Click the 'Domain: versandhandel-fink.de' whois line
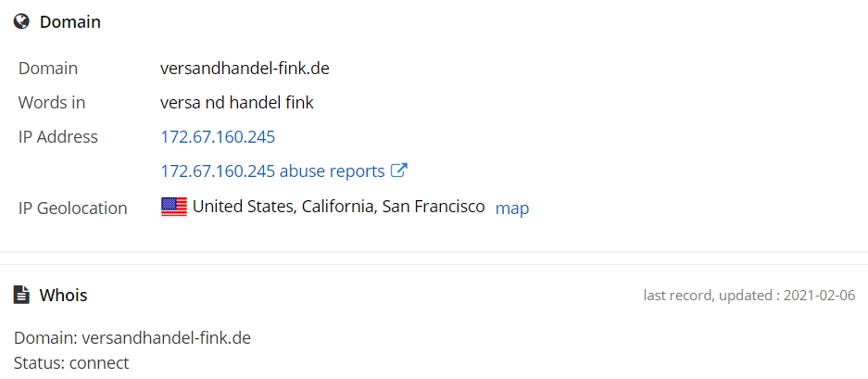The image size is (868, 379). pos(132,338)
